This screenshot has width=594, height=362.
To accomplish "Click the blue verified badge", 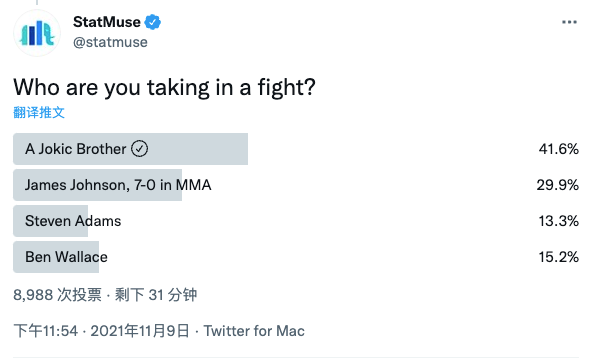I will (x=153, y=22).
